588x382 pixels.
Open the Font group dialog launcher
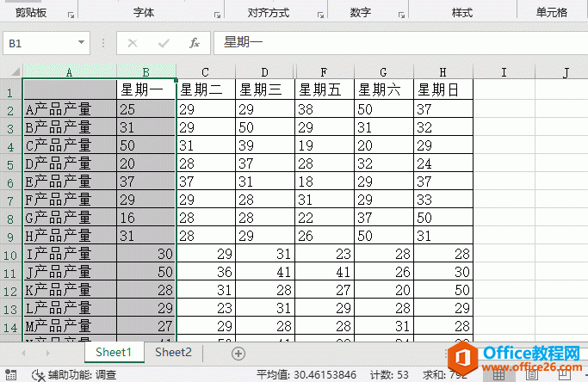click(x=217, y=15)
